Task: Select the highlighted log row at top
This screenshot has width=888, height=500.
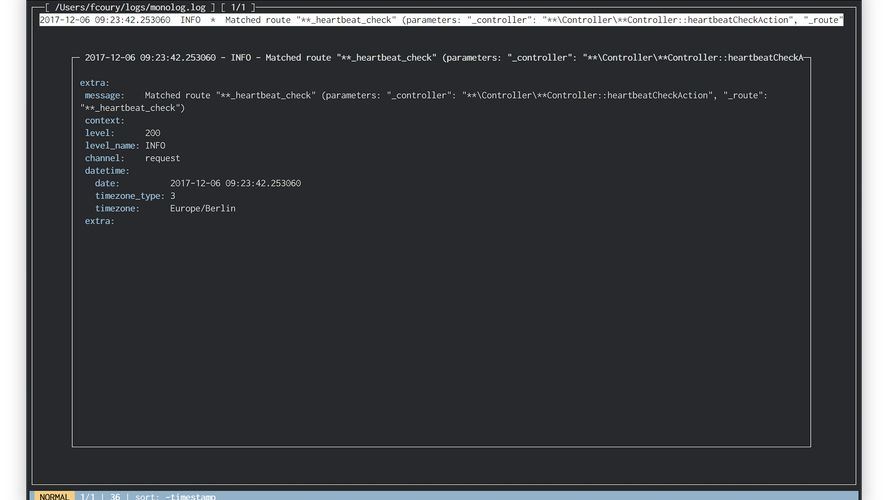Action: point(440,20)
